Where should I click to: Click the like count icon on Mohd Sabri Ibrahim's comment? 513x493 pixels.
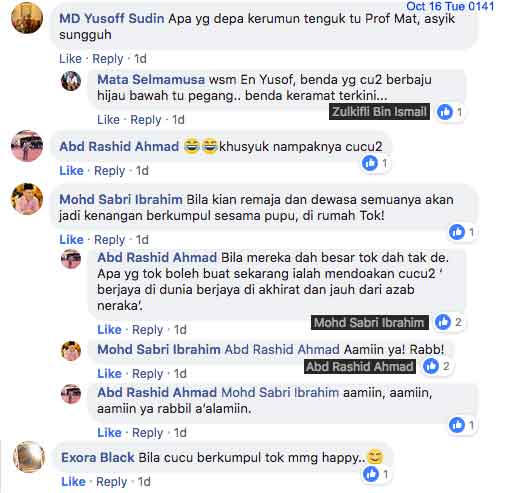457,232
